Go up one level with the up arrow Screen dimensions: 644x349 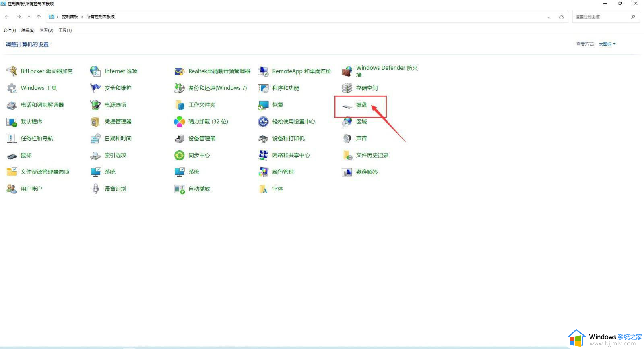click(x=39, y=17)
